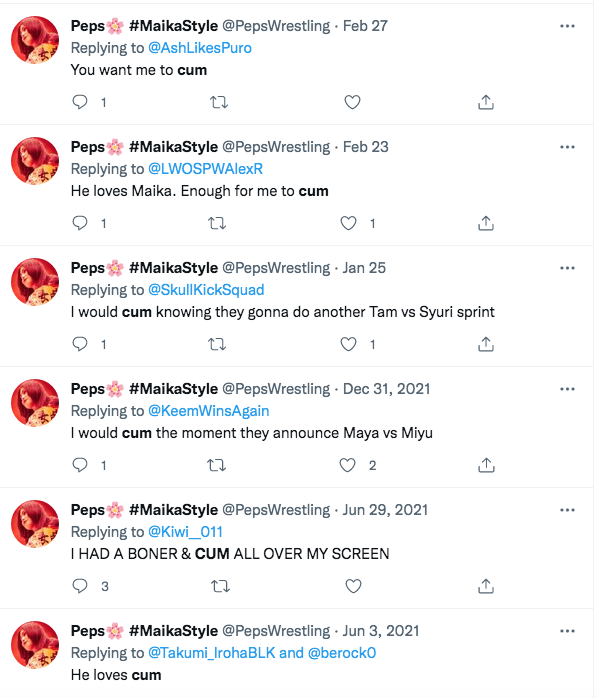Retweet the Jan 25 tweet

pyautogui.click(x=216, y=344)
